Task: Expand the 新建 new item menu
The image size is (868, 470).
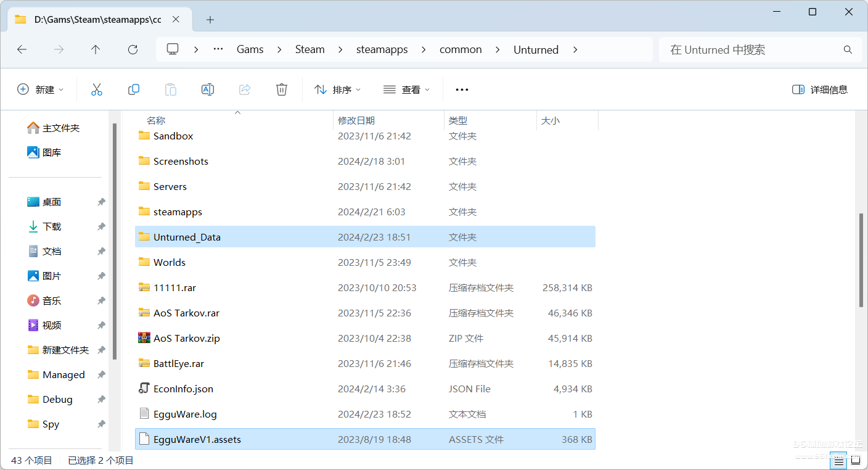Action: pyautogui.click(x=41, y=89)
